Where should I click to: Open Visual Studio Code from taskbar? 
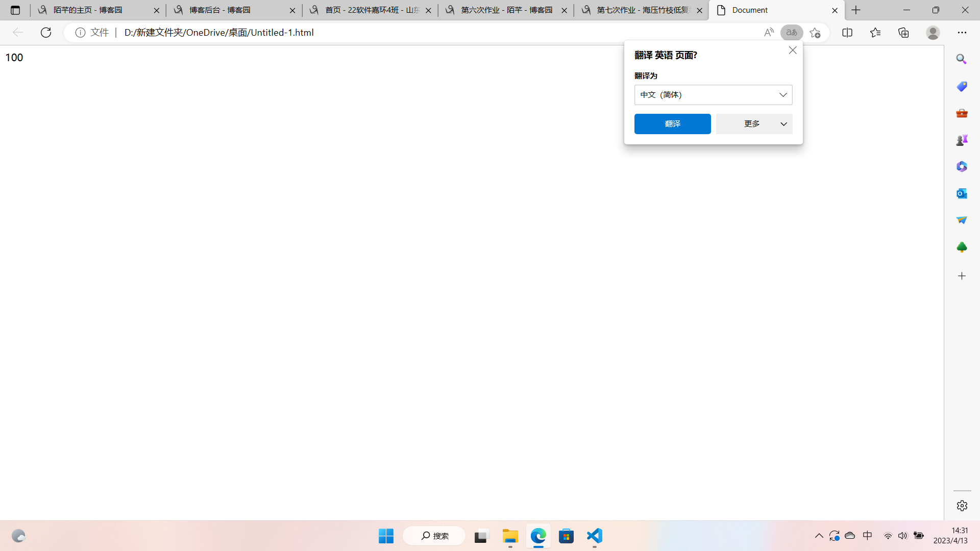595,536
